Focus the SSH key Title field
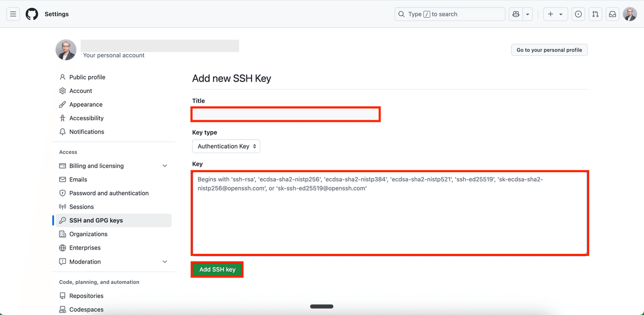The image size is (644, 315). pos(285,114)
